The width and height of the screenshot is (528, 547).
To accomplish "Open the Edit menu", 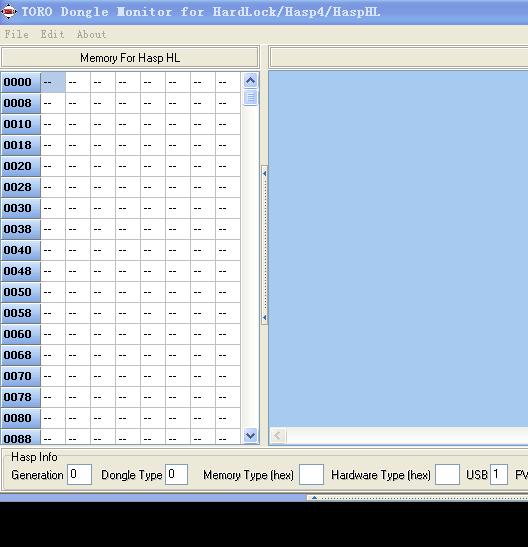I will click(52, 35).
